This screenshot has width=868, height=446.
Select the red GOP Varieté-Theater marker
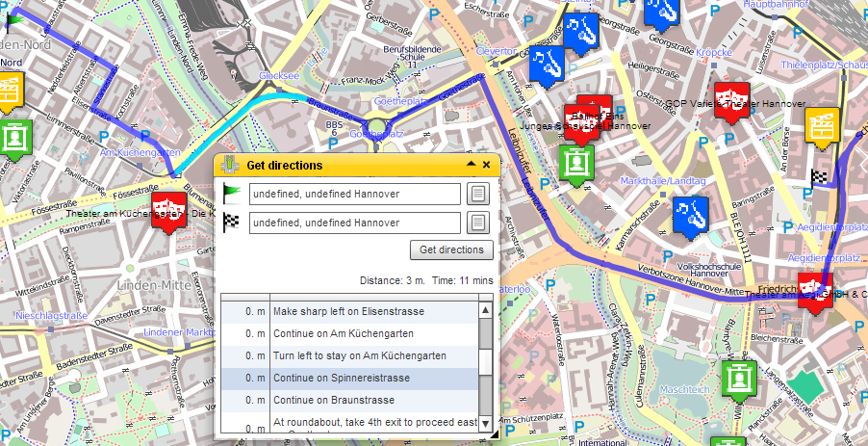(731, 102)
